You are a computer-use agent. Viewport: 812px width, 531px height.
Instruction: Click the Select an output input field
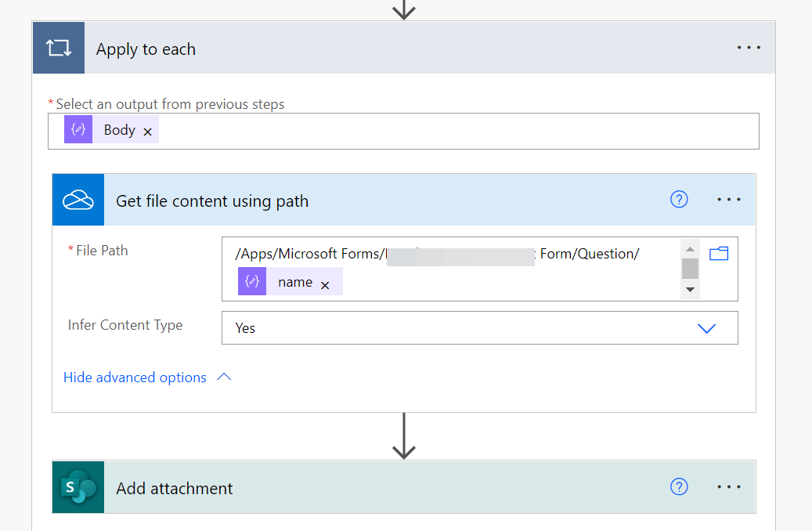pos(454,131)
